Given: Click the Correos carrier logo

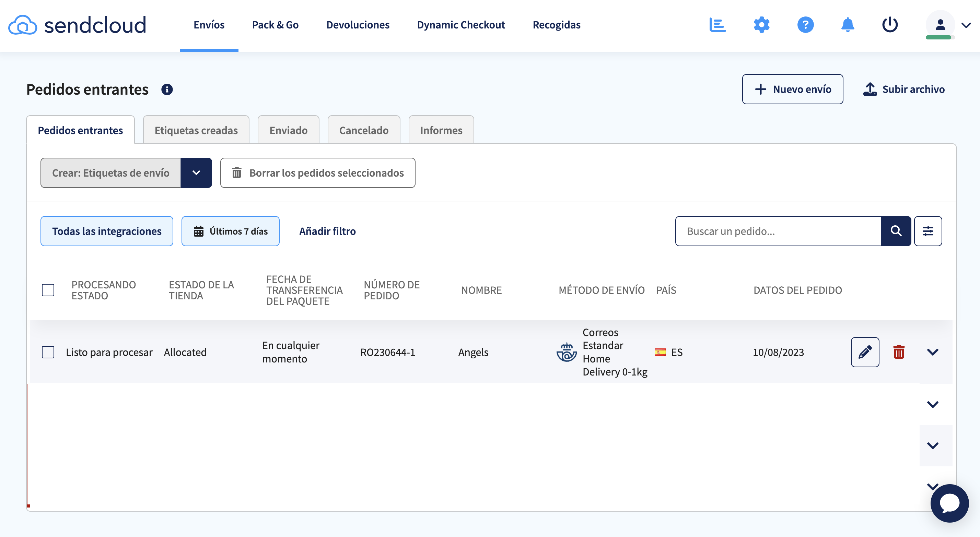Looking at the screenshot, I should pos(567,352).
